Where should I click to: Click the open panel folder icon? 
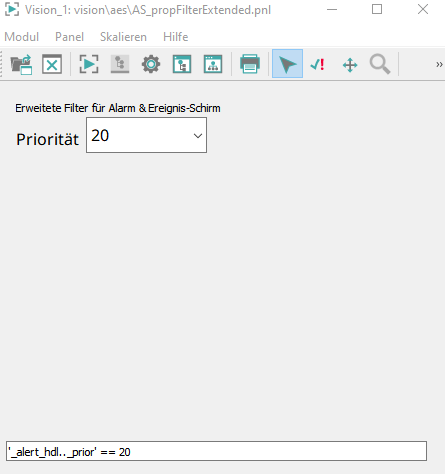pos(21,64)
